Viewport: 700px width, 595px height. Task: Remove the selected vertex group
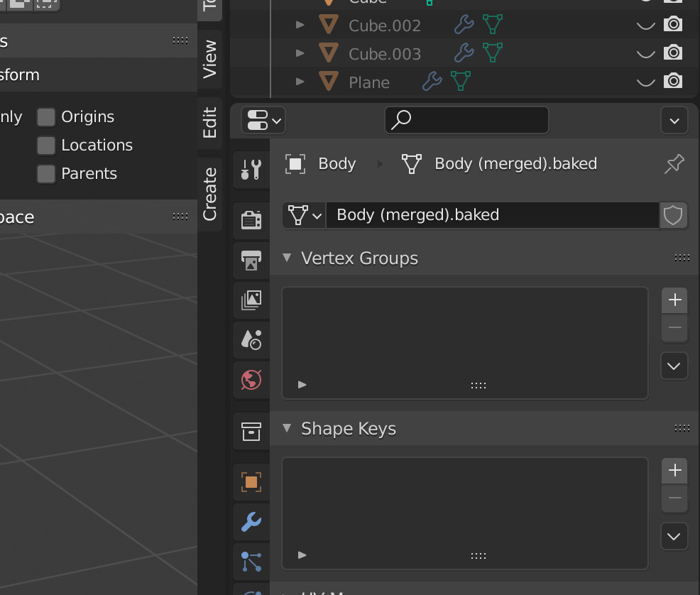[674, 328]
